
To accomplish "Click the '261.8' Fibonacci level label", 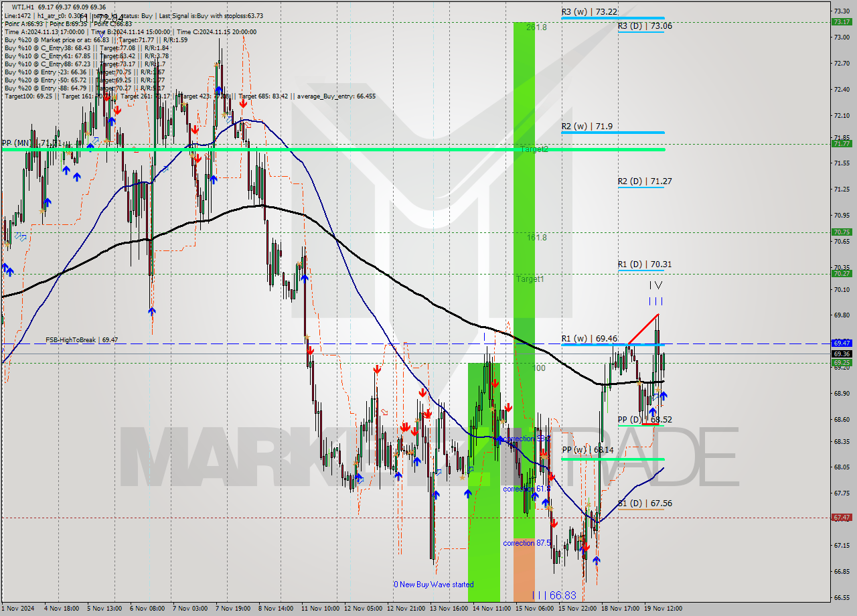I will pyautogui.click(x=536, y=27).
